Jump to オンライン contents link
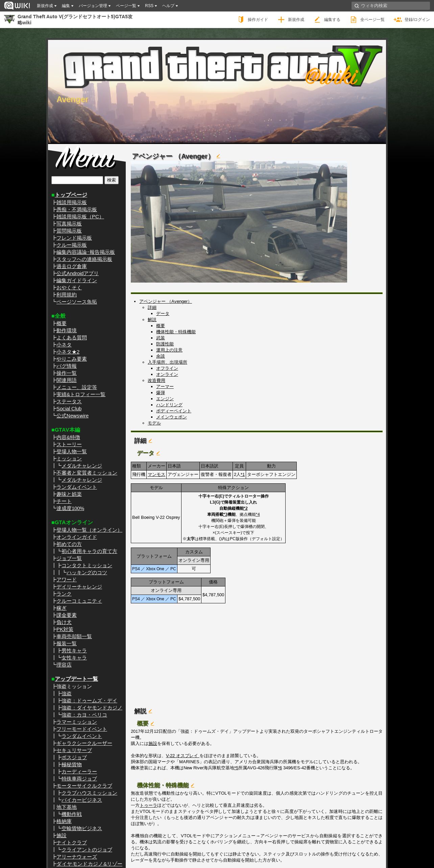Viewport: 434px width, 868px height. (x=167, y=375)
